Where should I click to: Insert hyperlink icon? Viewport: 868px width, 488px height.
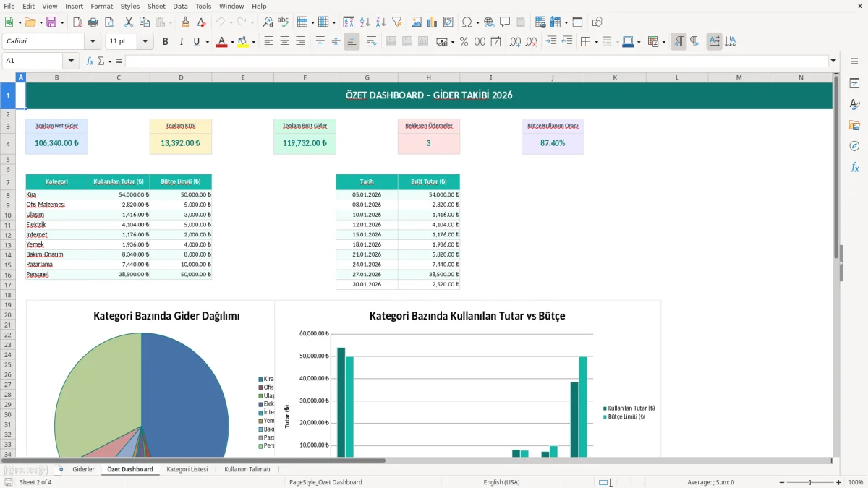pyautogui.click(x=489, y=22)
